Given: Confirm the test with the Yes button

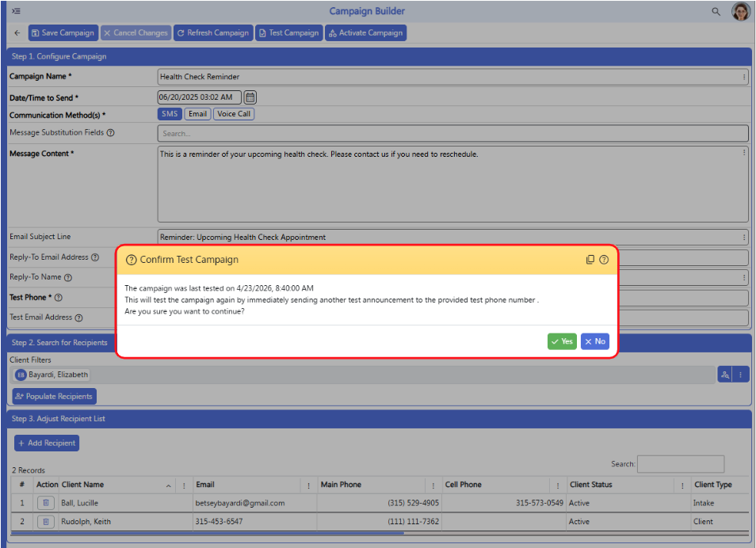Looking at the screenshot, I should pos(562,341).
